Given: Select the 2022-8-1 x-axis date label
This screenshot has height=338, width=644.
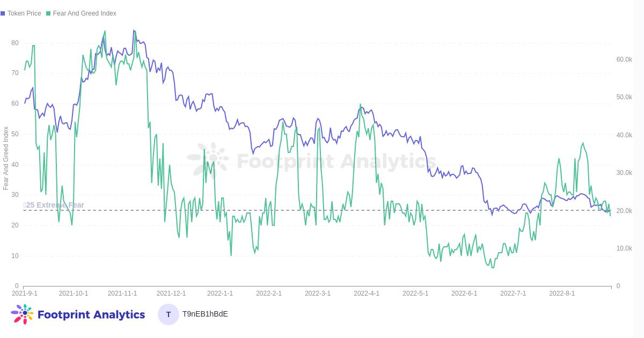Looking at the screenshot, I should point(562,293).
